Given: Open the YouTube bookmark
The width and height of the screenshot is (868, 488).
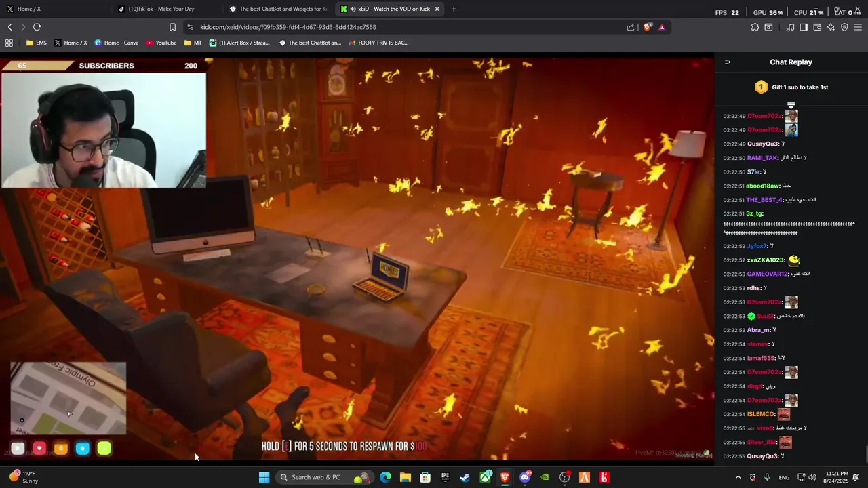Looking at the screenshot, I should coord(161,43).
